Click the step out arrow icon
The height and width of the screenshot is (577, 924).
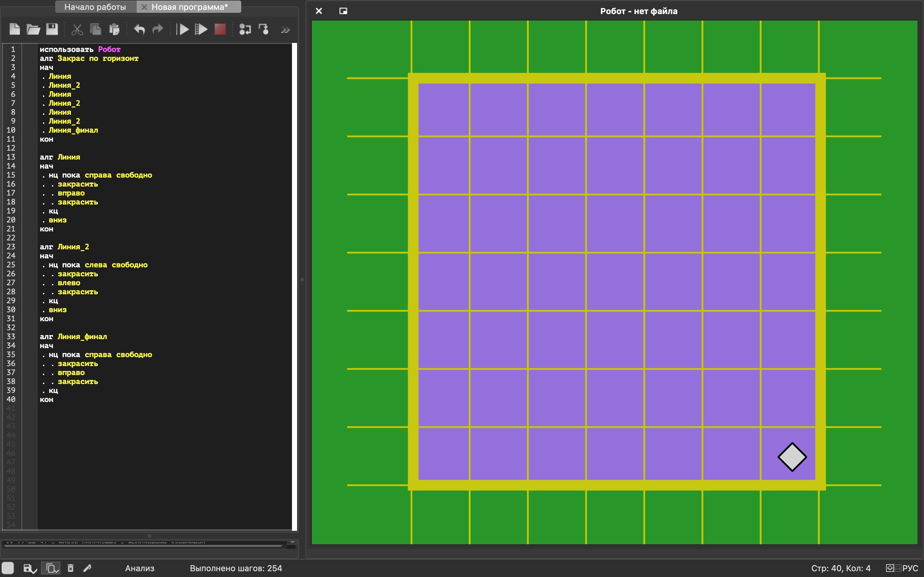(x=264, y=29)
